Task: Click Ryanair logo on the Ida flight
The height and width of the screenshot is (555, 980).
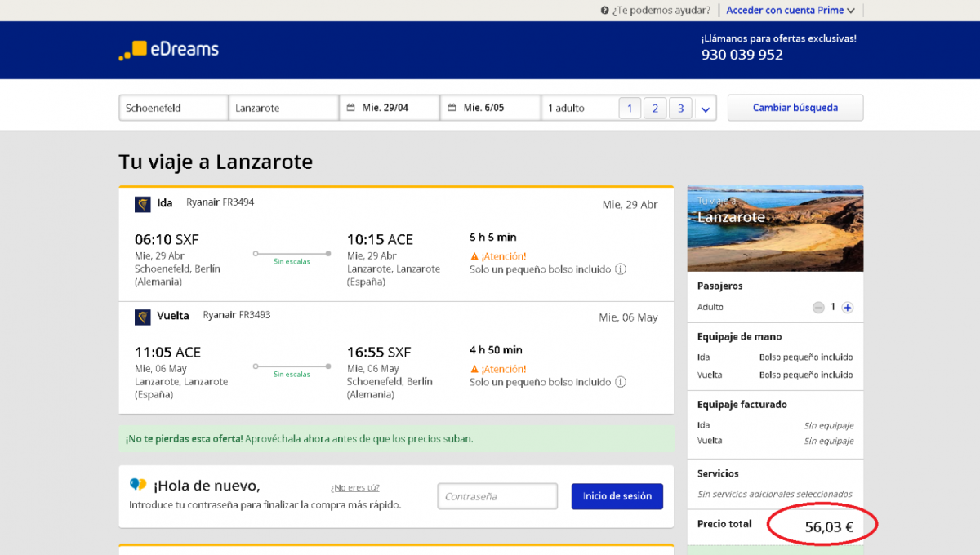Action: pos(143,204)
